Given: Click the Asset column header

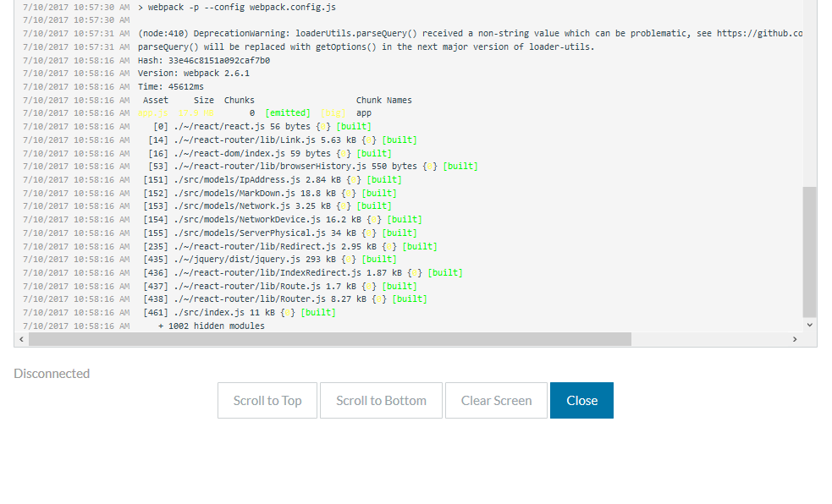Looking at the screenshot, I should 156,100.
